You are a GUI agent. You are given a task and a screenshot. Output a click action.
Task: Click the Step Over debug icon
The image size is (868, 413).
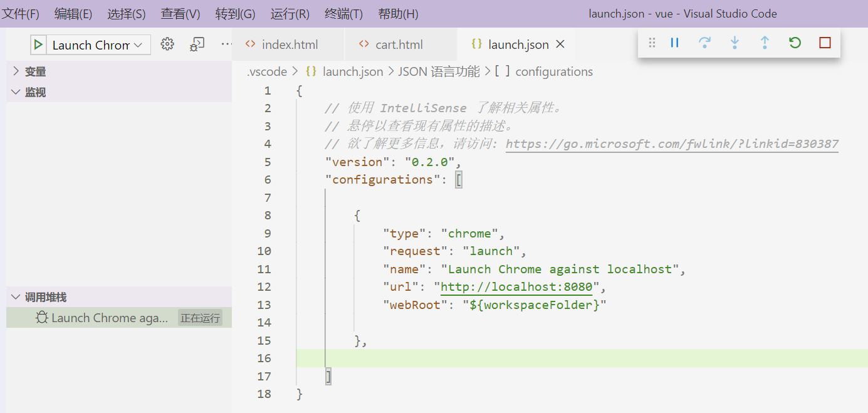(x=704, y=43)
